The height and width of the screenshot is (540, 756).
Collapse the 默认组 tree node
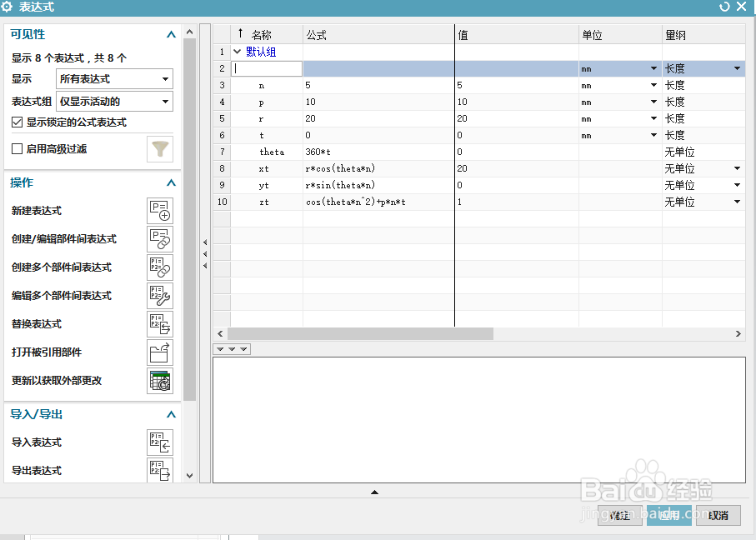pos(238,52)
